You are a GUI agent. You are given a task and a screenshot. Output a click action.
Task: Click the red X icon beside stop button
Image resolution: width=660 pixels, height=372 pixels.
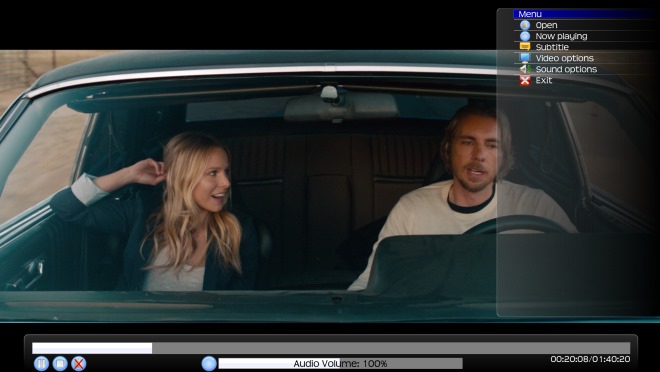[78, 363]
